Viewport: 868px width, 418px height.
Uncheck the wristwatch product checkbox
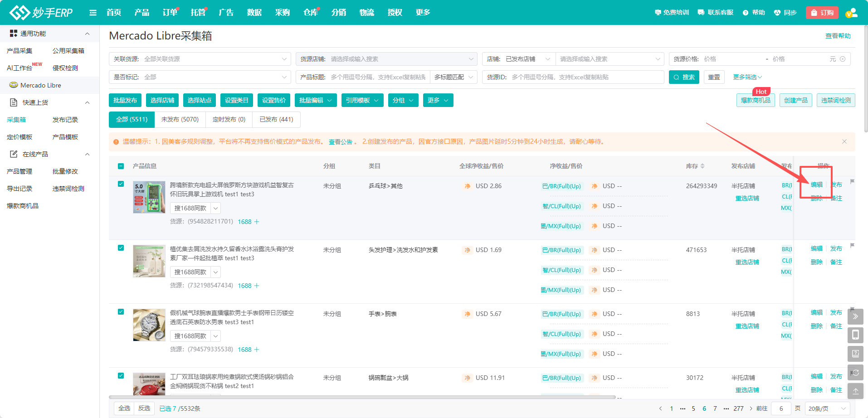121,312
